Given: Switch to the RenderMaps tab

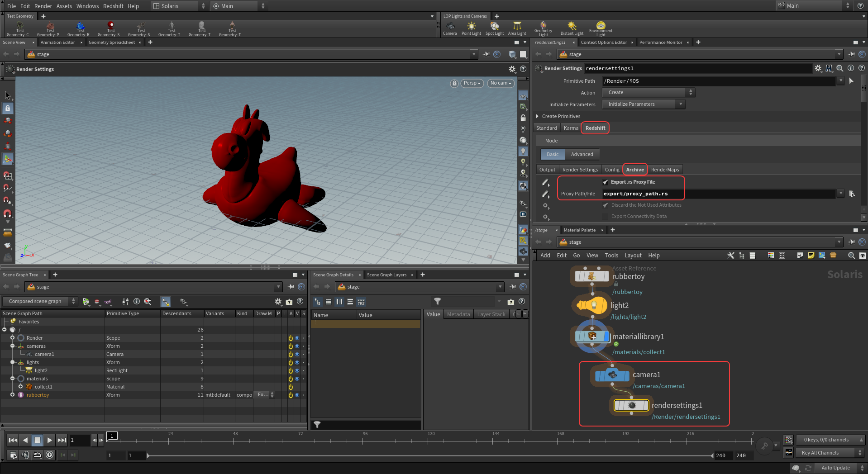Looking at the screenshot, I should [x=665, y=170].
